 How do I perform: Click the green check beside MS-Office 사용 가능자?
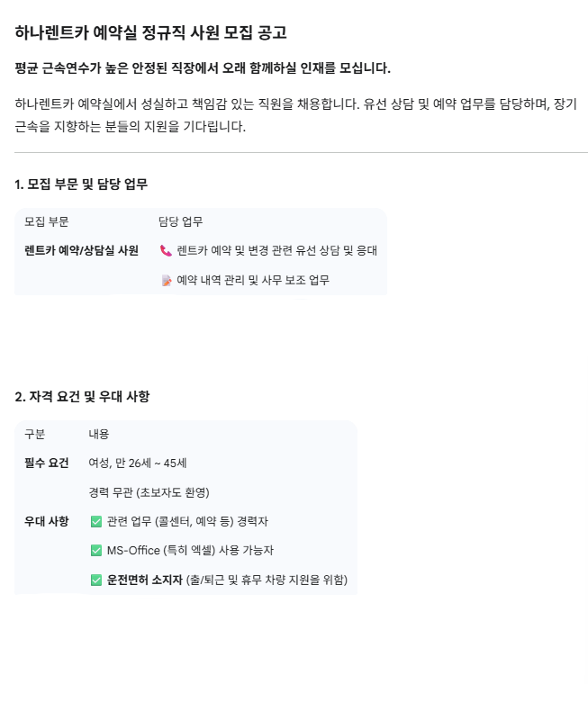(x=96, y=551)
